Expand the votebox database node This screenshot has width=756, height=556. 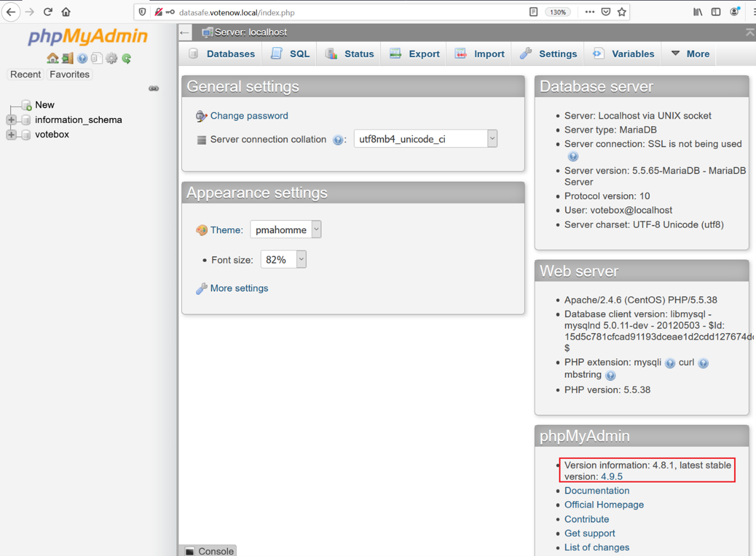11,134
